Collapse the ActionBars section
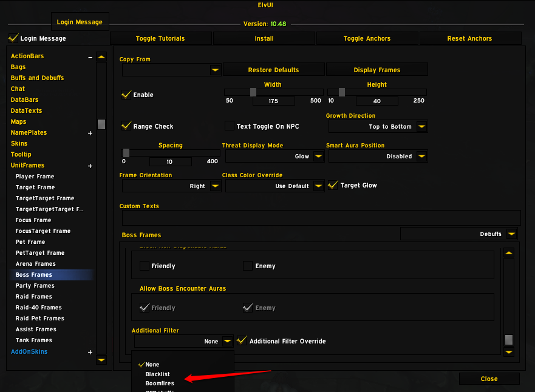 point(90,57)
